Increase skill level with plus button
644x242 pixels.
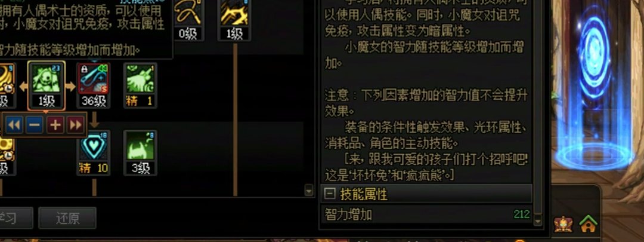click(55, 124)
